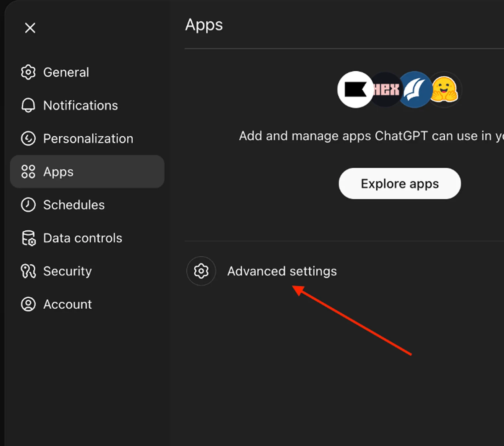Click the Data controls database icon
The image size is (504, 446).
(28, 238)
